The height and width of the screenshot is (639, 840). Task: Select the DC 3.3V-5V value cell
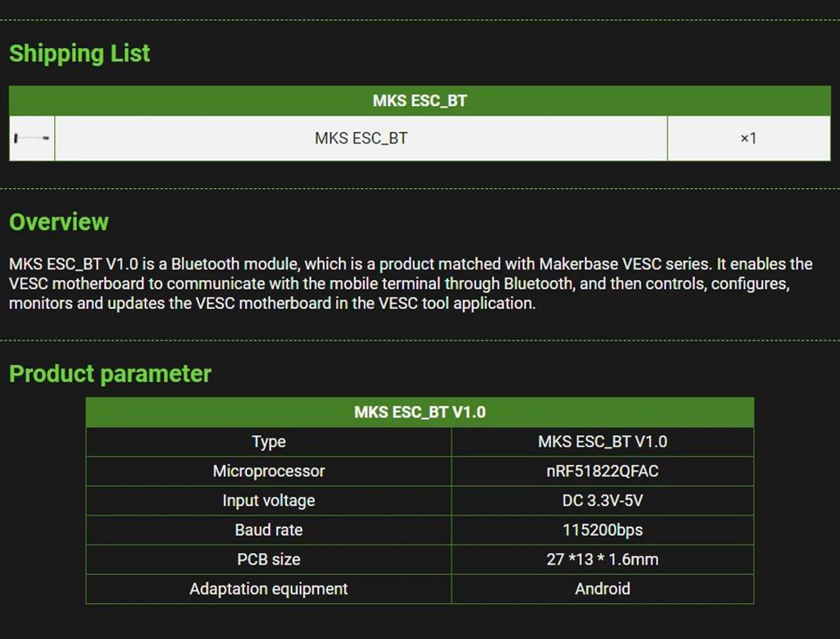(602, 501)
